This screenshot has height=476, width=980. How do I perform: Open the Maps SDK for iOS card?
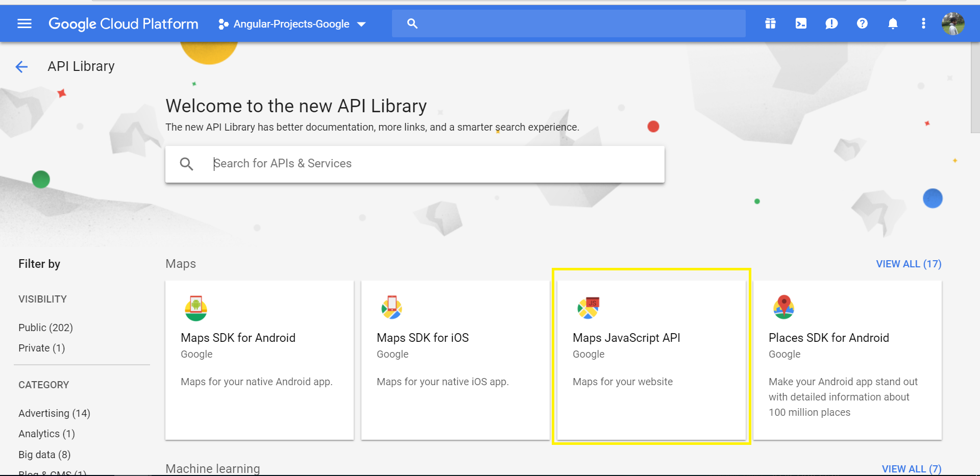pos(455,360)
